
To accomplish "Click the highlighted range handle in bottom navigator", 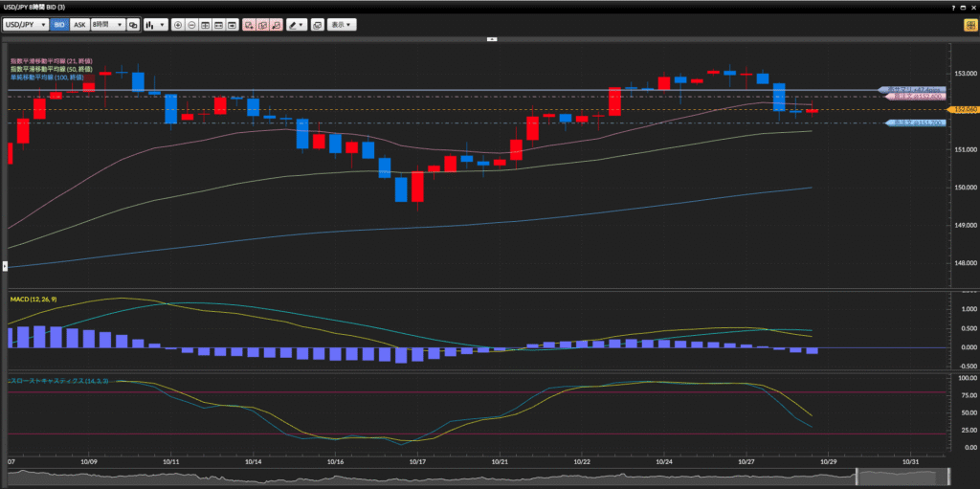I will [x=901, y=477].
